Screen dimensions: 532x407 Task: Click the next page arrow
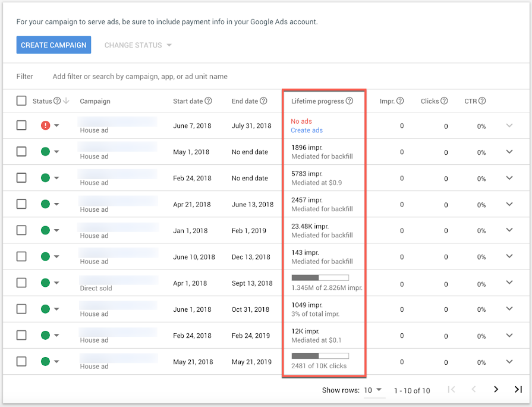tap(496, 390)
